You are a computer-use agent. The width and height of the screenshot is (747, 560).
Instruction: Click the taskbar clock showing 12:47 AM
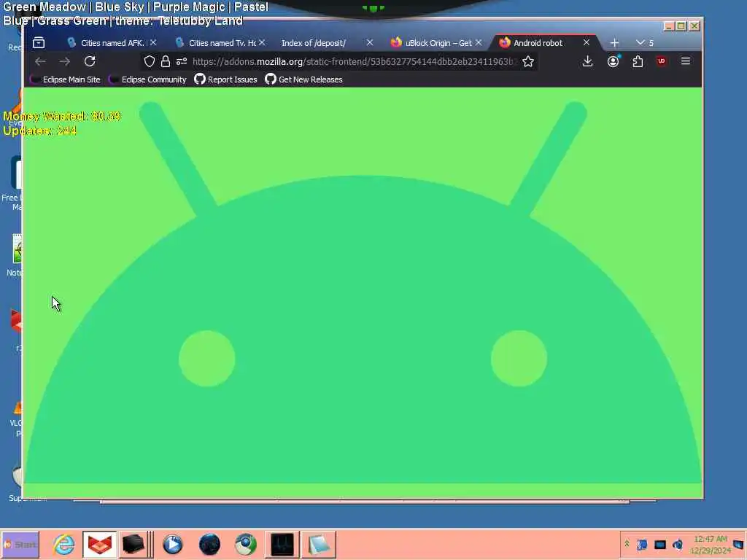(711, 544)
